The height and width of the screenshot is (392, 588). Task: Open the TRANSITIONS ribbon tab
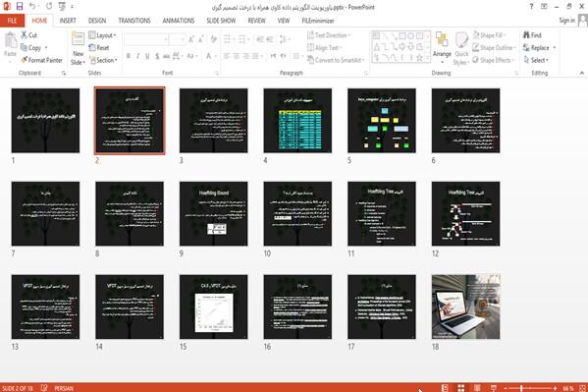click(x=134, y=21)
